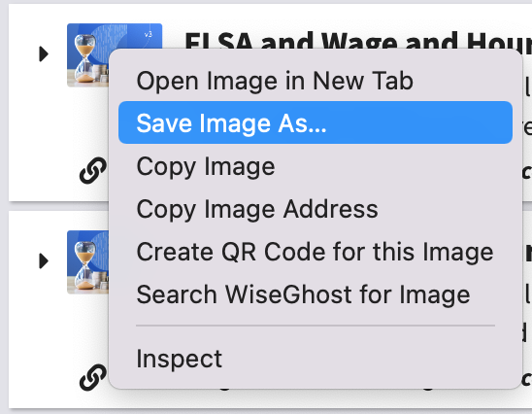Select Search WiseGhost for Image
Screen dimensions: 532x414
click(x=303, y=294)
